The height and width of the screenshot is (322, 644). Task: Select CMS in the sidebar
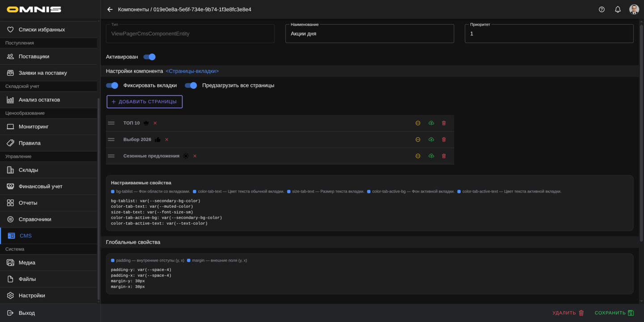tap(48, 236)
